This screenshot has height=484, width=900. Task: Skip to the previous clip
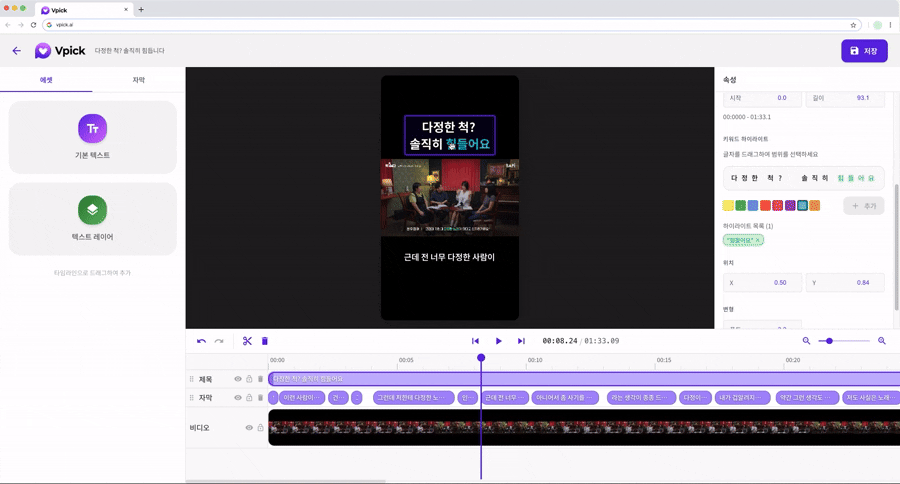pyautogui.click(x=476, y=341)
